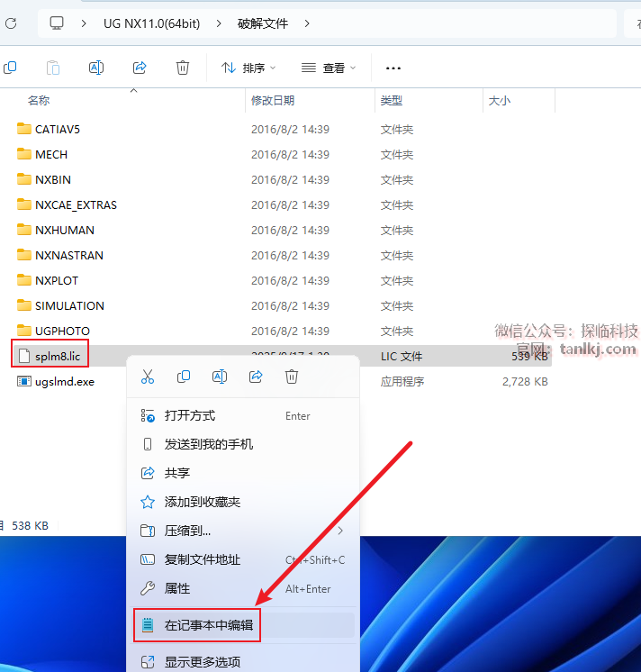Image resolution: width=641 pixels, height=672 pixels.
Task: Select the MECH folder
Action: pyautogui.click(x=51, y=154)
